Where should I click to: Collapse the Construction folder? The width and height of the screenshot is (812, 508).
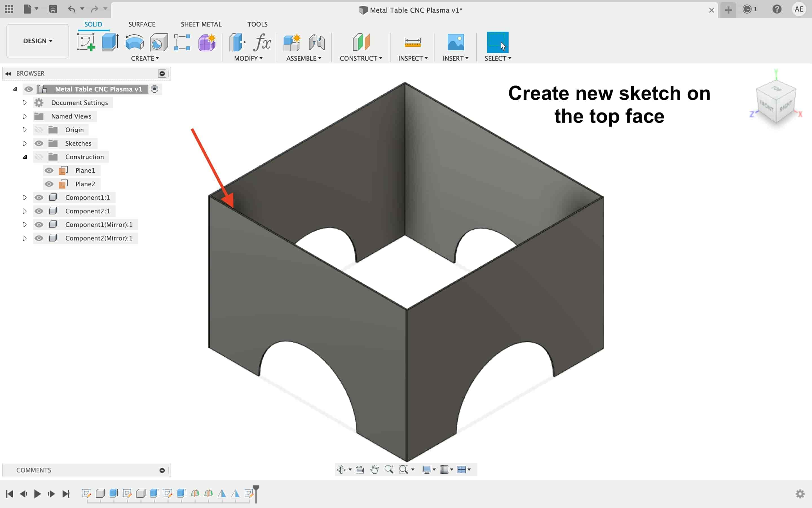[25, 157]
